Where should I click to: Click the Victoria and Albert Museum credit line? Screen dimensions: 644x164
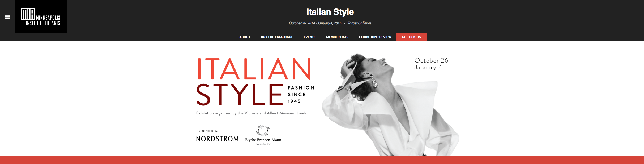click(x=253, y=113)
